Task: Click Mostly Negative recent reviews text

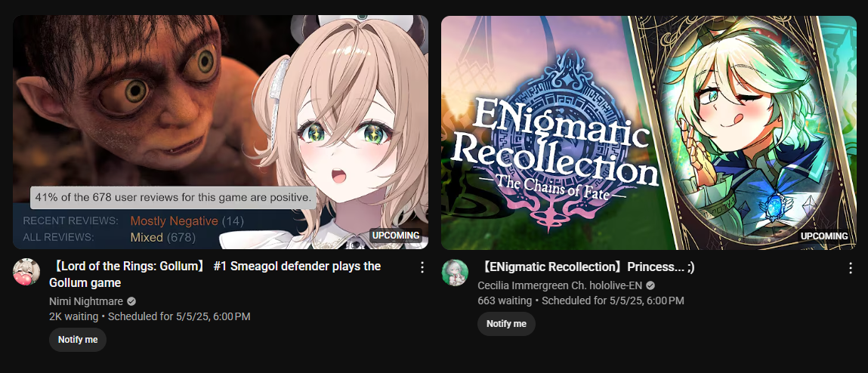Action: [x=175, y=221]
